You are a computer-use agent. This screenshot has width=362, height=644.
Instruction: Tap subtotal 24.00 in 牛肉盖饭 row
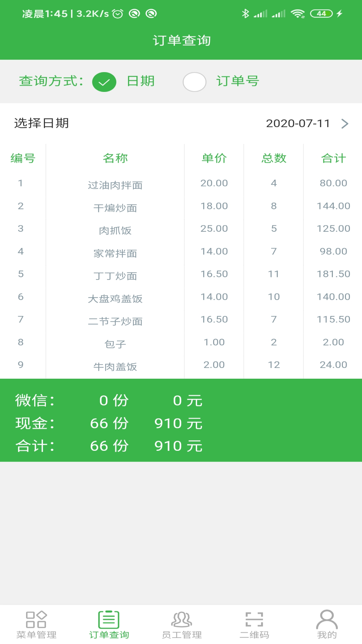click(x=333, y=365)
